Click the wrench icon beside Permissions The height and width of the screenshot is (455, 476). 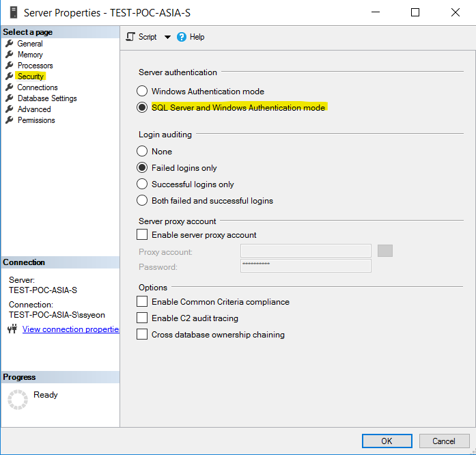click(10, 120)
